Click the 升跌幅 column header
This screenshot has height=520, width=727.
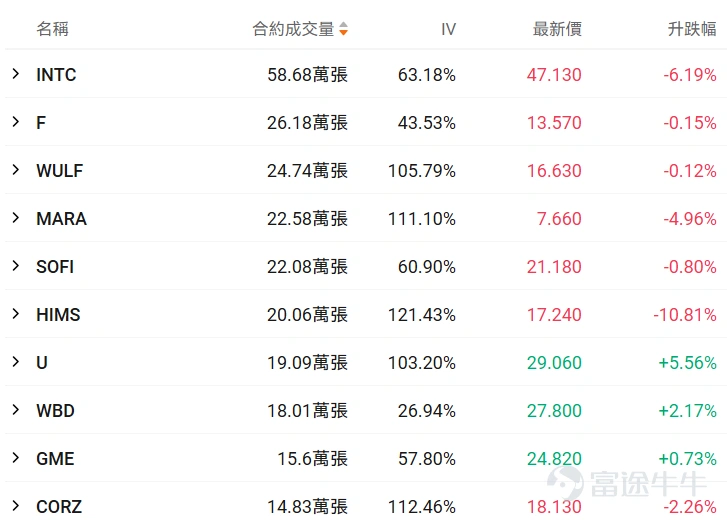(x=692, y=29)
